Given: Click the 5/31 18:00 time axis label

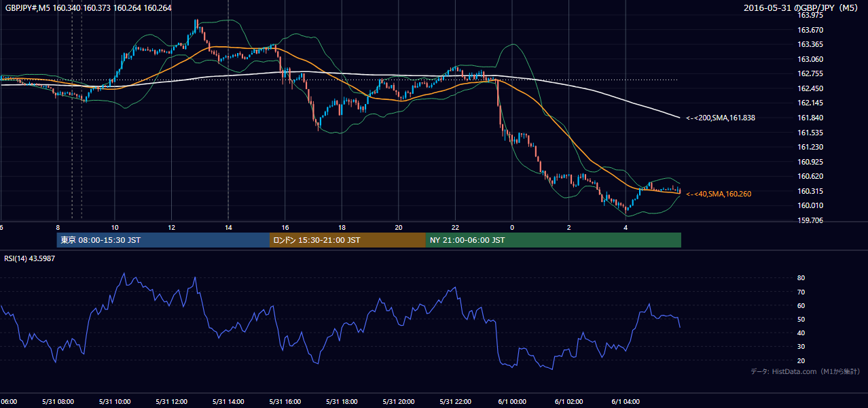Looking at the screenshot, I should 342,401.
